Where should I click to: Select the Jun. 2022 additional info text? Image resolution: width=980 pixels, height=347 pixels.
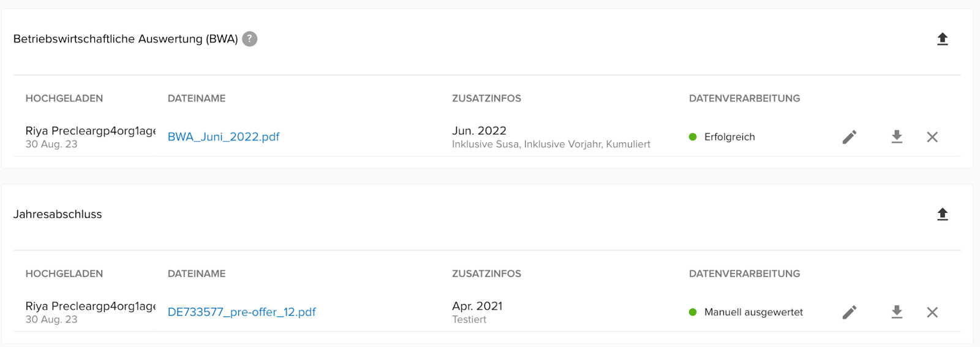click(479, 131)
